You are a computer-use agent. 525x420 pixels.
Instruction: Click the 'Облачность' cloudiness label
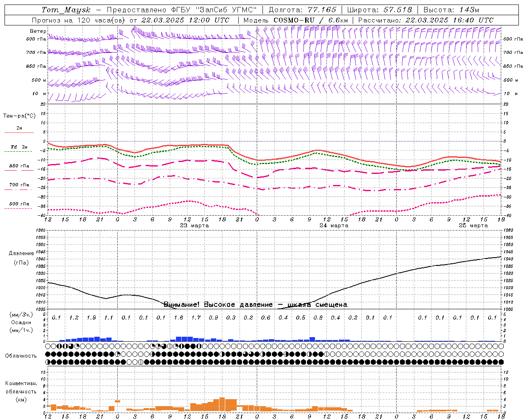[x=21, y=356]
